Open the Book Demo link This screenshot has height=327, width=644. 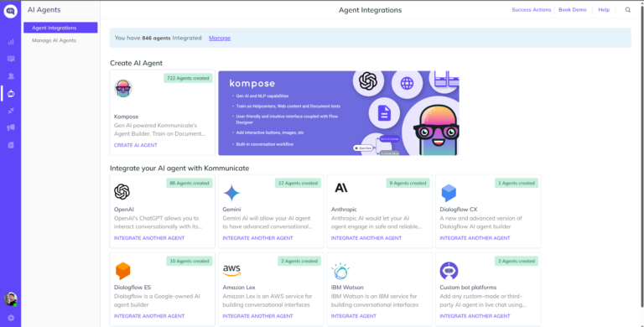[x=573, y=10]
